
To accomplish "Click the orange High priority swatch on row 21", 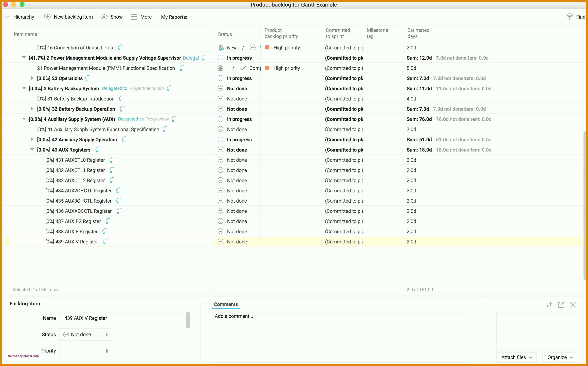I will [x=267, y=68].
